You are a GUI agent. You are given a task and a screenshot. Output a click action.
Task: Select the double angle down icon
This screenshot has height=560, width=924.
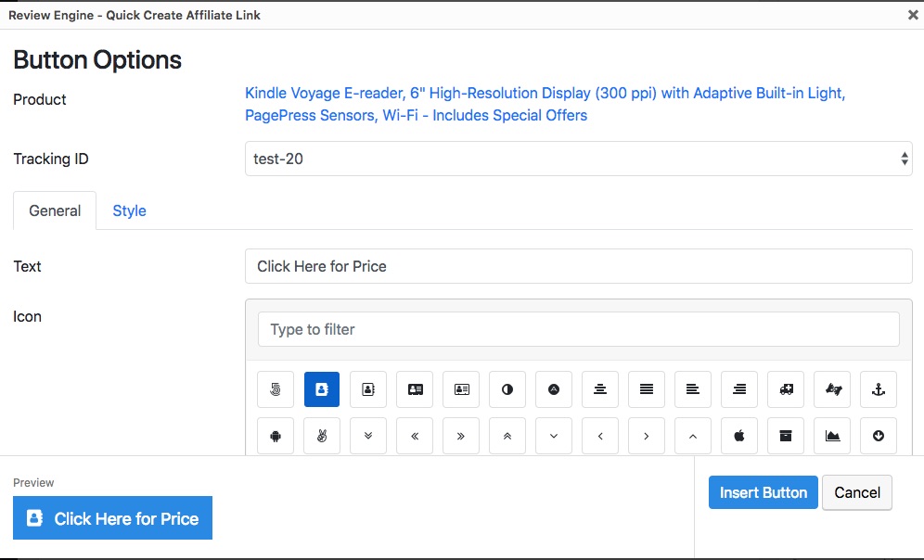pos(368,436)
